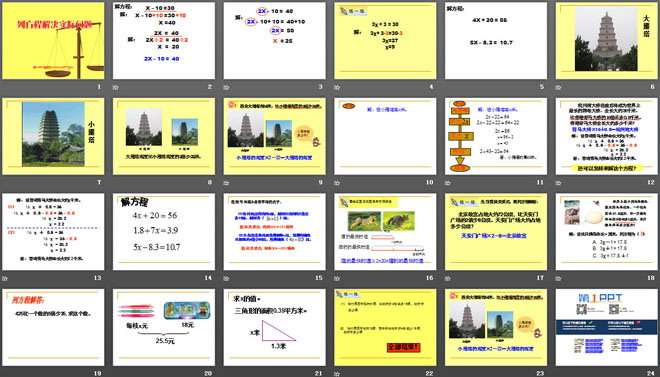This screenshot has height=377, width=660.
Task: Select slide 20 with pens and pencil case
Action: coord(164,327)
